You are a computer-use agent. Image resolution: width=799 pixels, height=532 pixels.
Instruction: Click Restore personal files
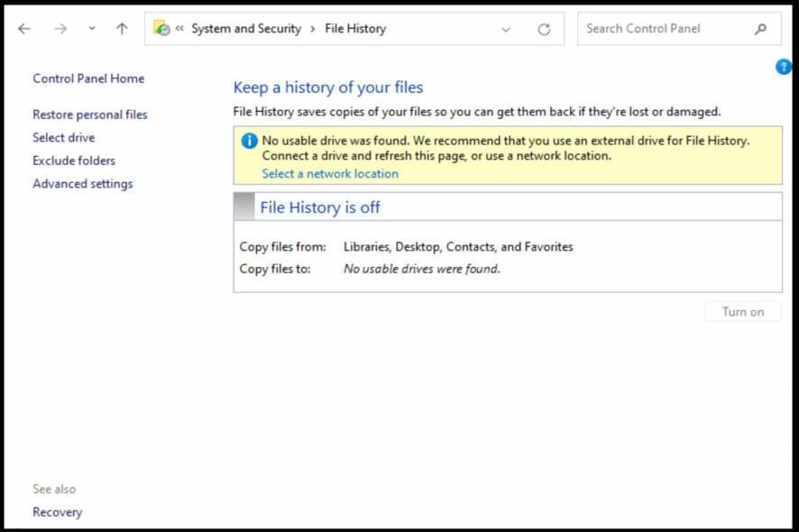[x=88, y=115]
